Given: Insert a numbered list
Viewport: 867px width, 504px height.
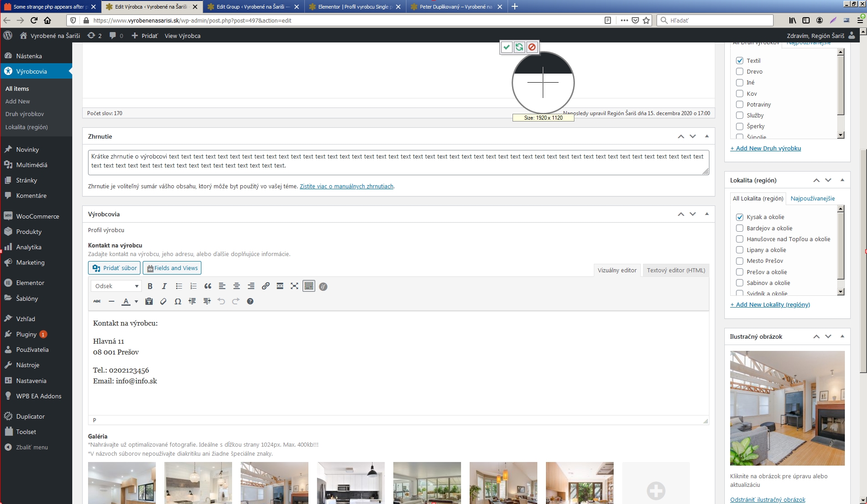Looking at the screenshot, I should pyautogui.click(x=193, y=286).
